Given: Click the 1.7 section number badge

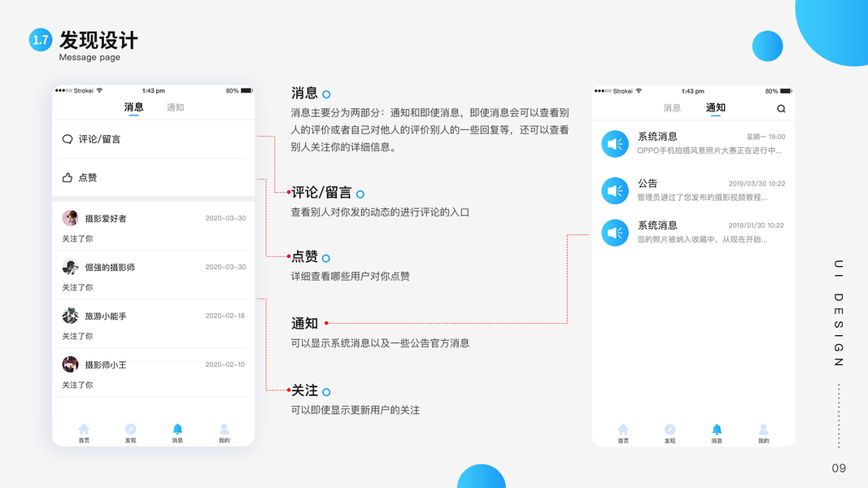Looking at the screenshot, I should coord(41,40).
